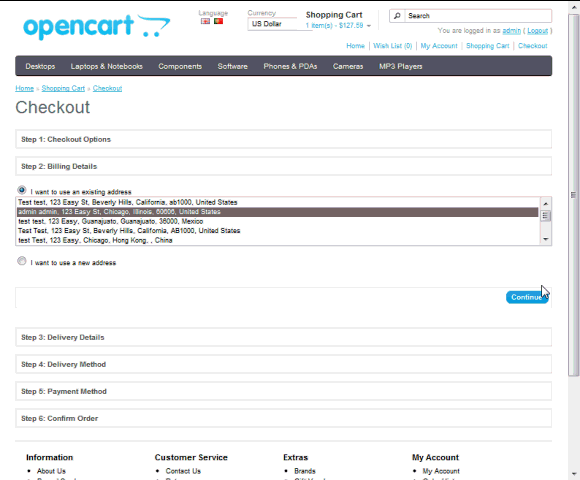Open the US Dollar currency dropdown
This screenshot has height=480, width=580.
(x=280, y=24)
